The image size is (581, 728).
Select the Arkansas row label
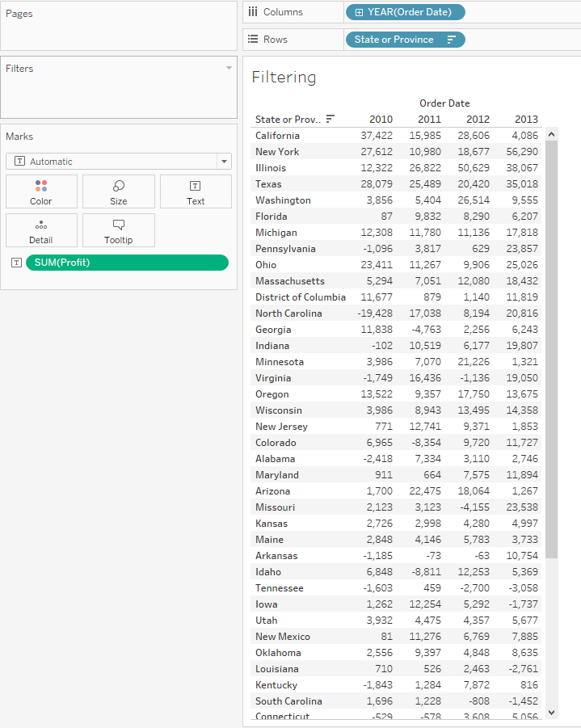tap(276, 556)
